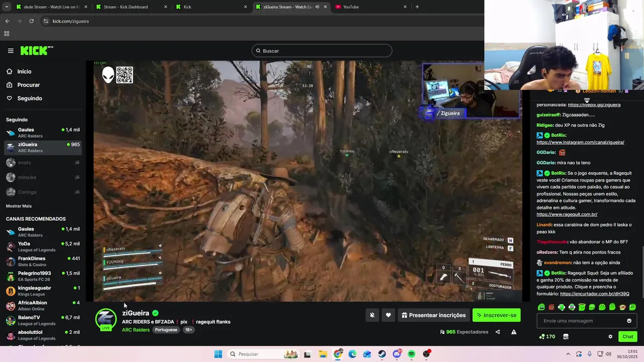
Task: Open the share stream icon
Action: 498,332
